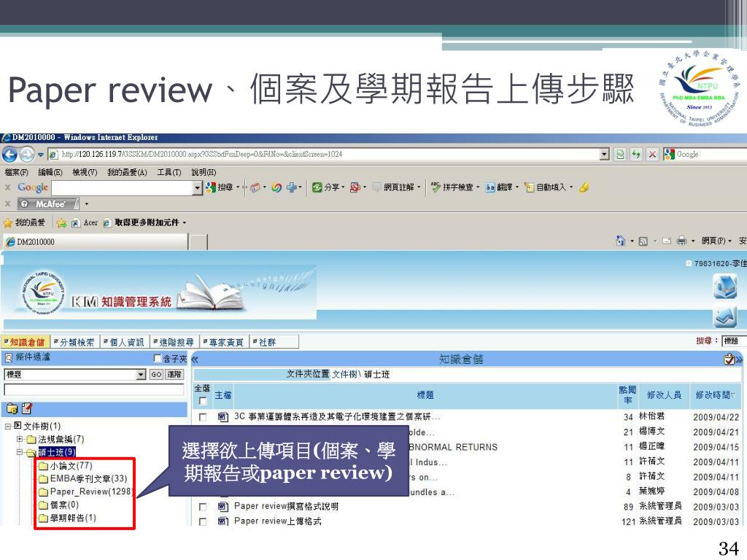Click the IE Forward navigation arrow

(x=27, y=155)
